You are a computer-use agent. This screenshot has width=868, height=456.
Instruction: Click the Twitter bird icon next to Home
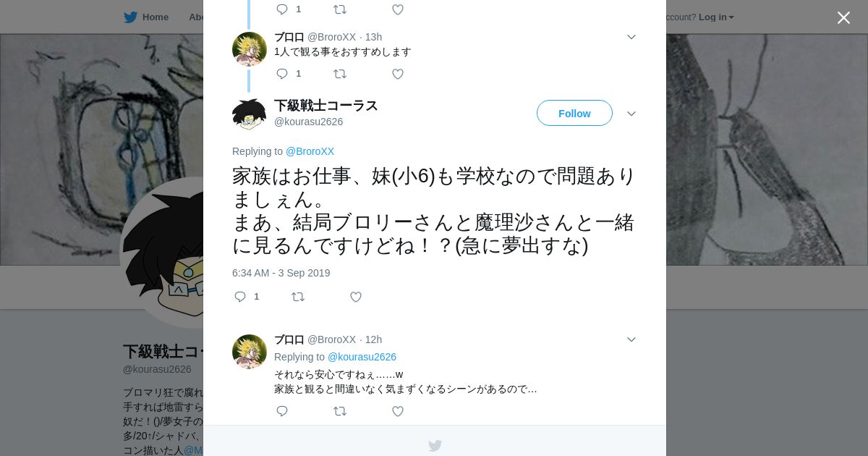pyautogui.click(x=130, y=17)
